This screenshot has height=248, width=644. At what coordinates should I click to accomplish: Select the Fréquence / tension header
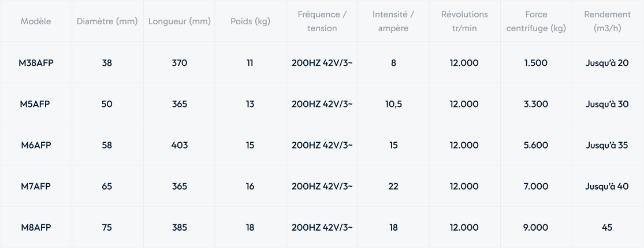[x=322, y=21]
